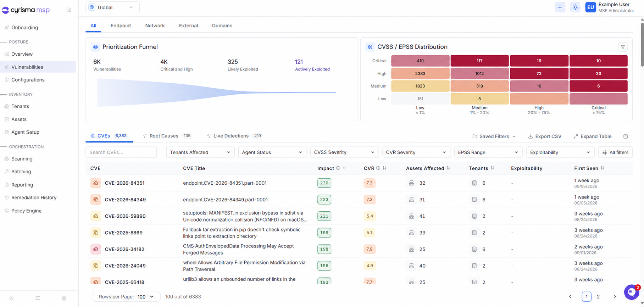This screenshot has height=307, width=644.
Task: Switch to the Network tab
Action: tap(155, 26)
